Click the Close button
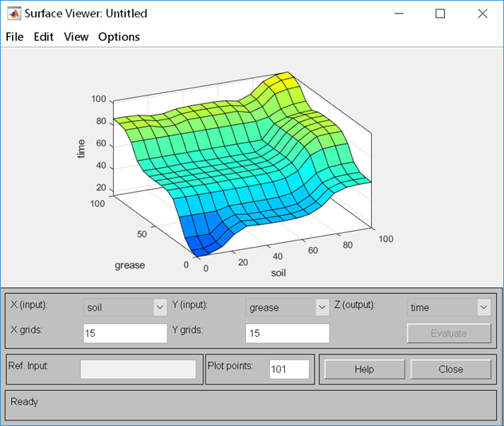504x426 pixels. [451, 369]
